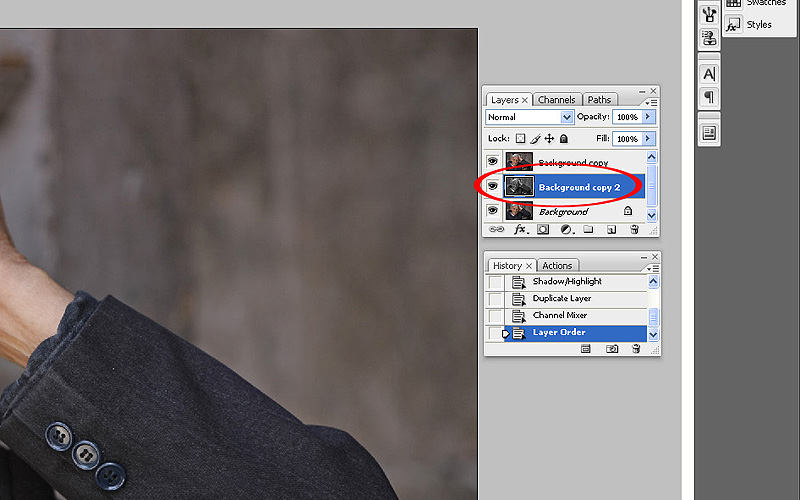Open the Paragraph panel icon

click(x=709, y=97)
